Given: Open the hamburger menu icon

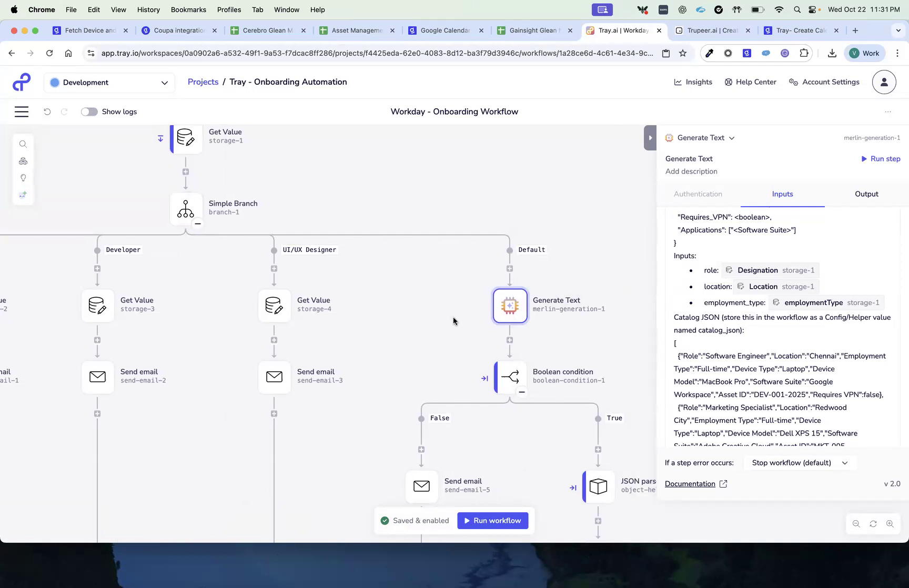Looking at the screenshot, I should tap(22, 111).
